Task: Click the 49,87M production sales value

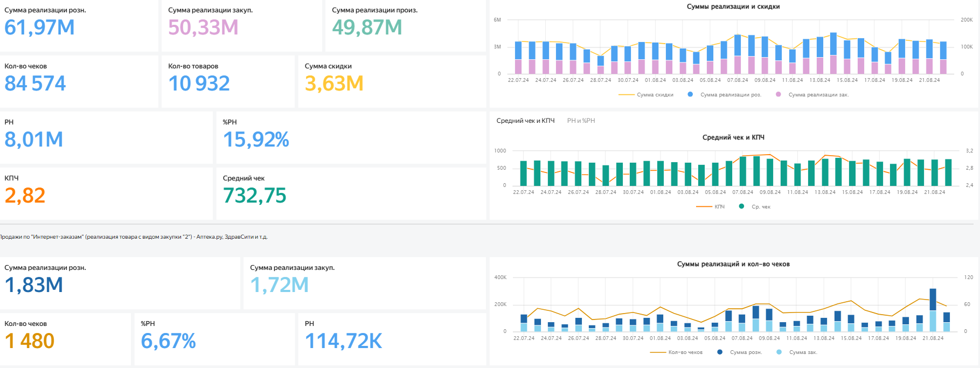Action: point(367,27)
